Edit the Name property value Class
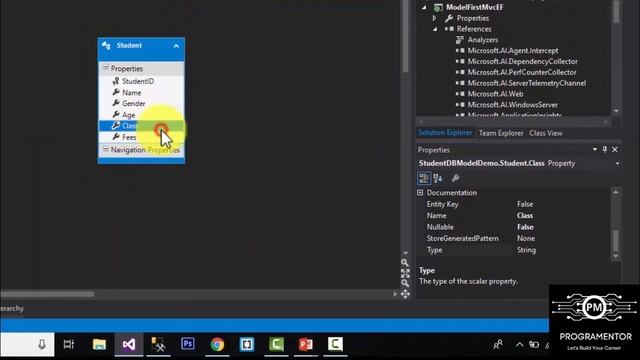This screenshot has width=640, height=360. (525, 216)
